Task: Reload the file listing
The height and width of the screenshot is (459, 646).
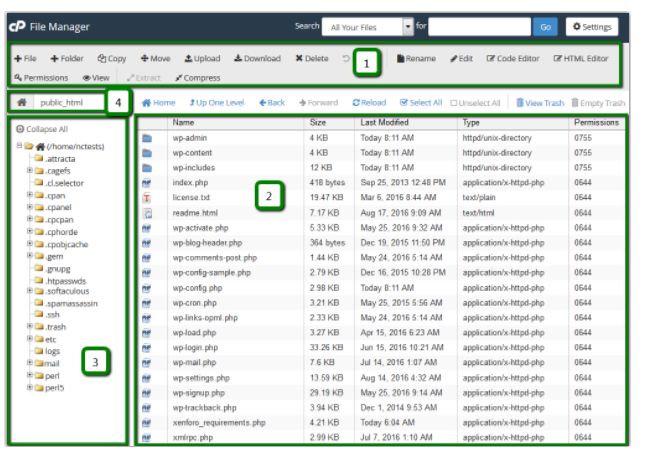Action: coord(369,103)
